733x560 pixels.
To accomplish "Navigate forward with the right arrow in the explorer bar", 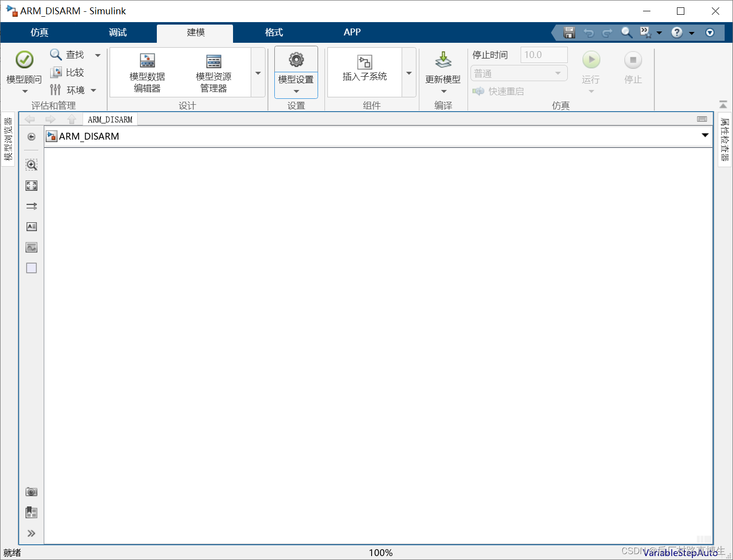I will click(50, 119).
